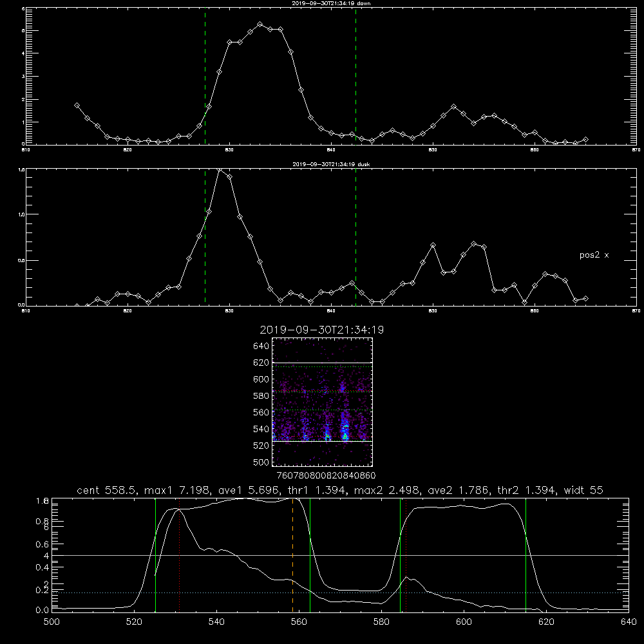The width and height of the screenshot is (644, 644).
Task: Click the '2019-09-30T21:34:19 dusk' plot title
Action: coord(331,164)
